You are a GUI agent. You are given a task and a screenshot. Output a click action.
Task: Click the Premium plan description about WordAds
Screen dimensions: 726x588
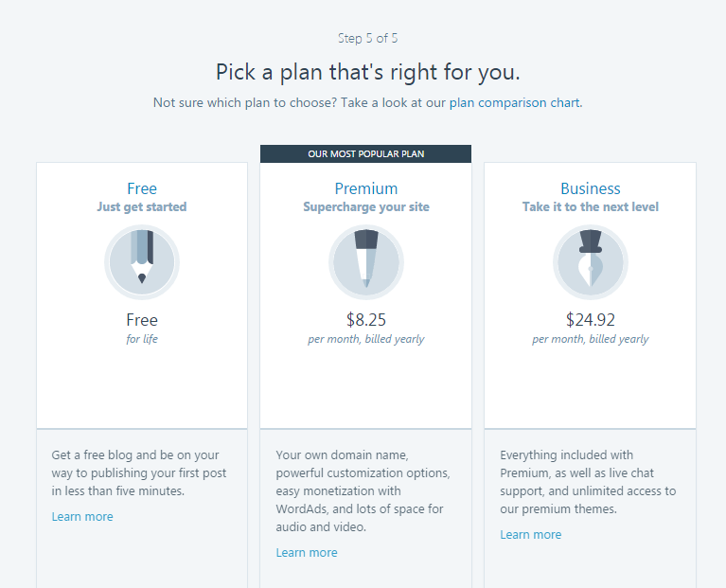point(363,490)
